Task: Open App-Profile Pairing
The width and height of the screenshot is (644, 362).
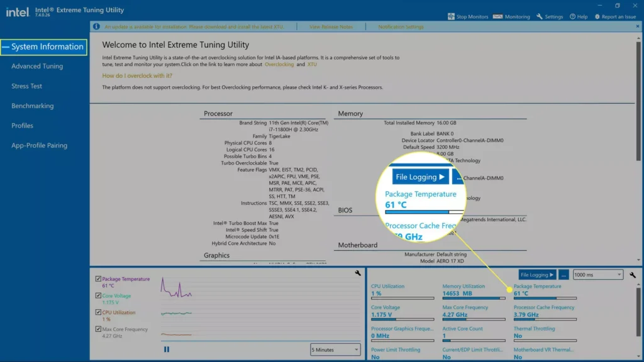Action: pyautogui.click(x=39, y=145)
